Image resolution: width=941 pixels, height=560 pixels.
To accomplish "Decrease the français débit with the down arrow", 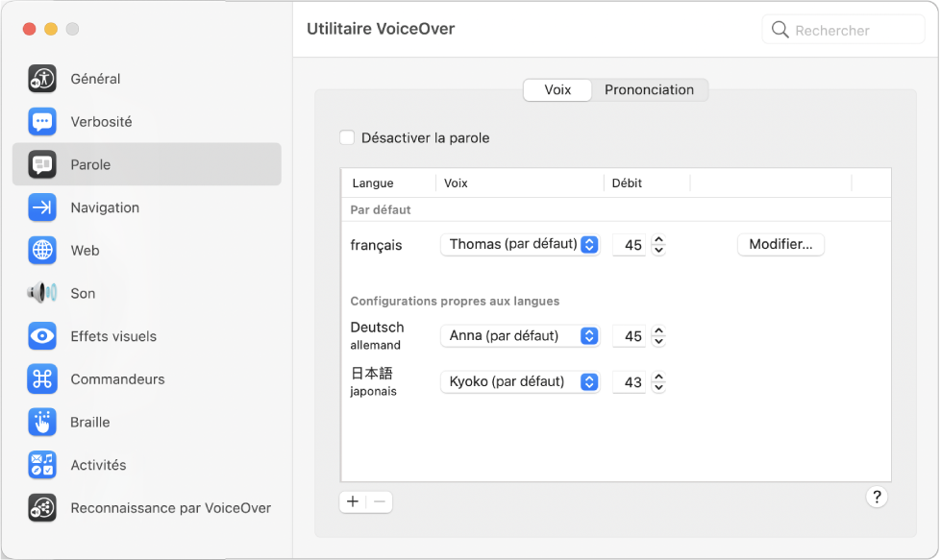I will tap(659, 250).
